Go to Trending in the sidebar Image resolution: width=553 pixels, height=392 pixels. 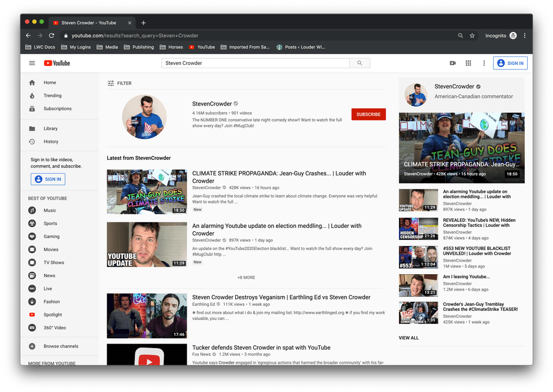(52, 96)
